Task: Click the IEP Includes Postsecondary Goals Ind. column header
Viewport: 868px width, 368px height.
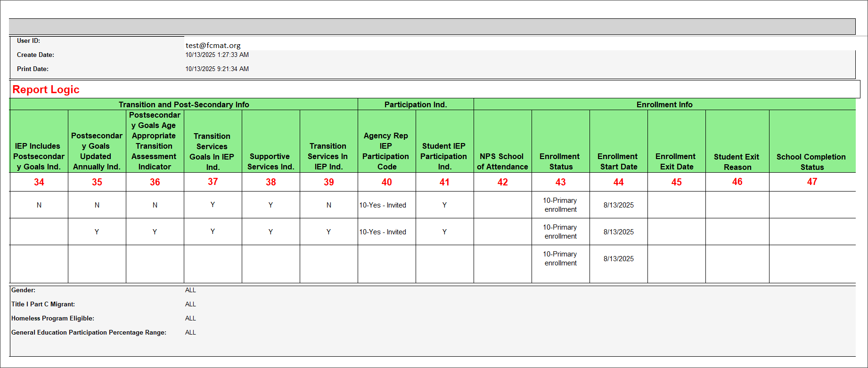Action: coord(39,156)
